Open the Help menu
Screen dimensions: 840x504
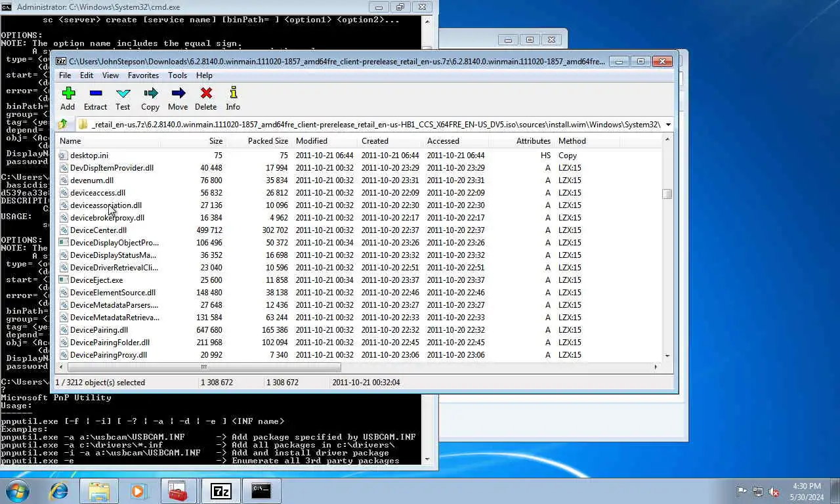tap(204, 75)
